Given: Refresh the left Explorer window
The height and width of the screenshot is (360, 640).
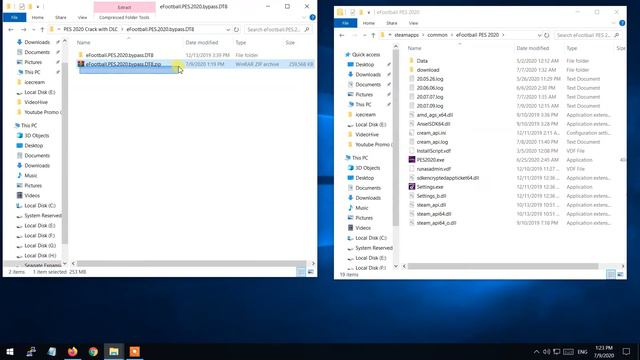Looking at the screenshot, I should 236,29.
